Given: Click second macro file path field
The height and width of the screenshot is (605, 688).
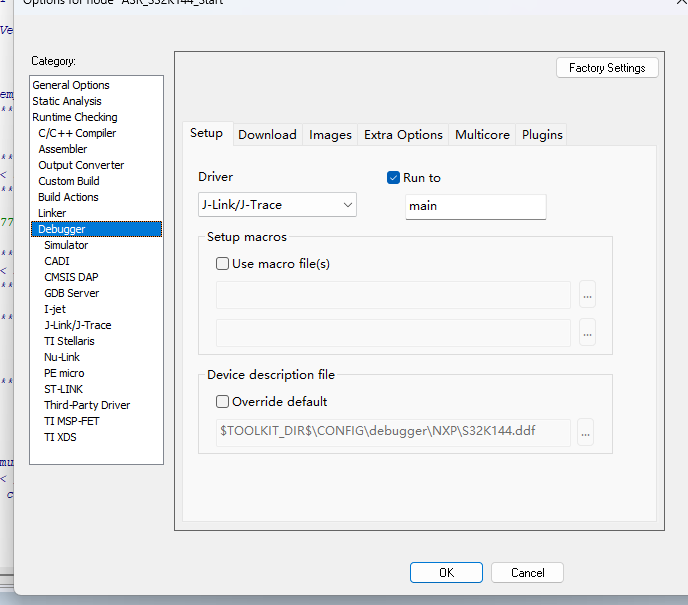Looking at the screenshot, I should pyautogui.click(x=393, y=333).
